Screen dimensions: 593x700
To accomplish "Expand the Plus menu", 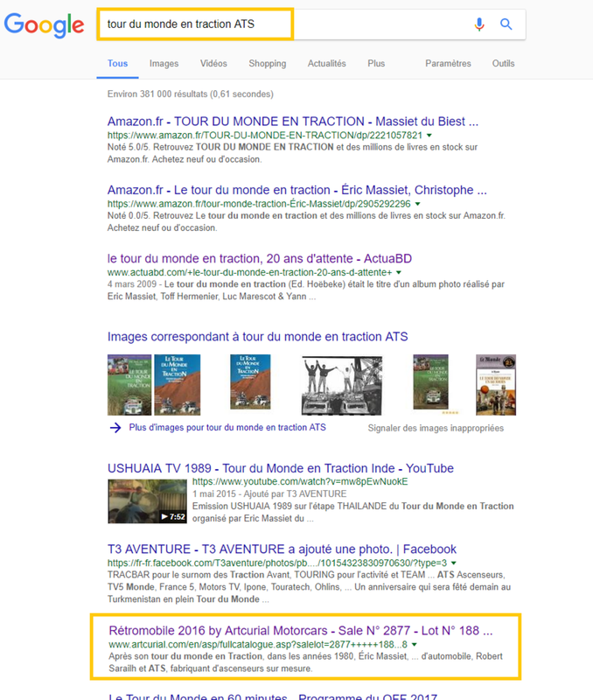I will 376,63.
